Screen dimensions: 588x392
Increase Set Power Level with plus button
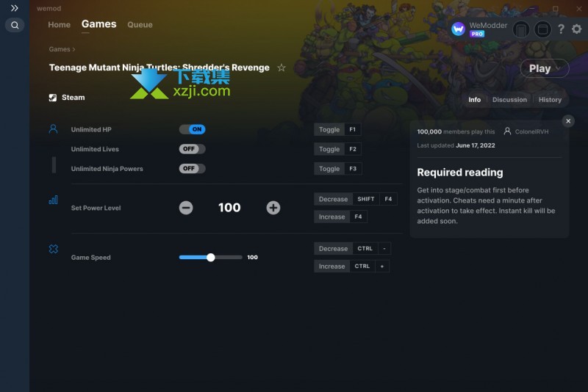[x=273, y=208]
